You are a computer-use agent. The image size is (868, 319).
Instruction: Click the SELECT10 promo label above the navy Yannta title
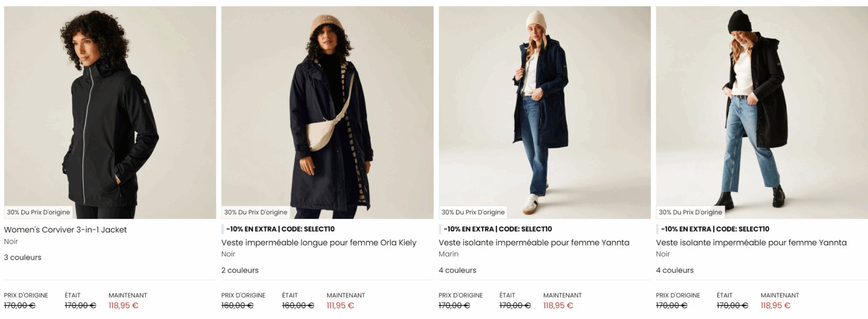497,229
